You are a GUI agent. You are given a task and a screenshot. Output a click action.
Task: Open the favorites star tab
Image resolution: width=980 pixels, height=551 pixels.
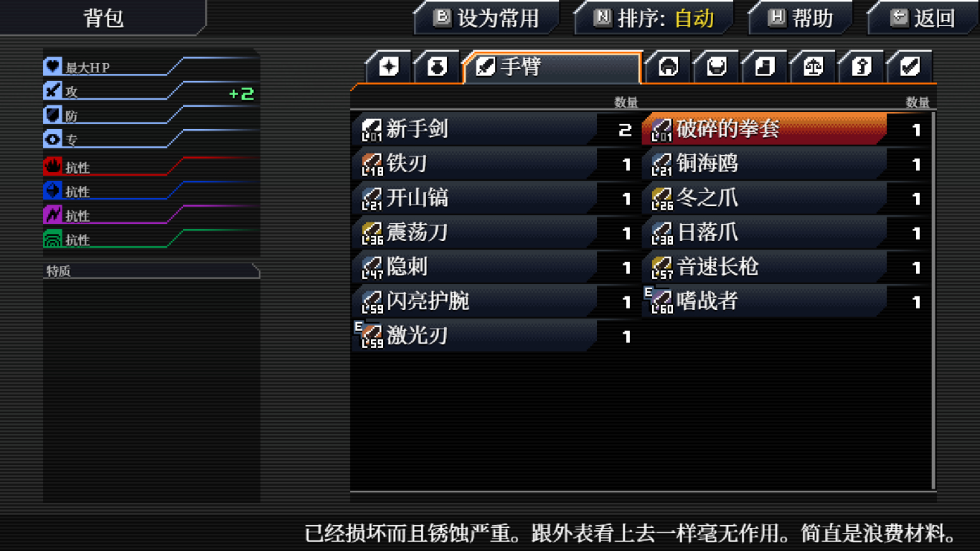(388, 67)
